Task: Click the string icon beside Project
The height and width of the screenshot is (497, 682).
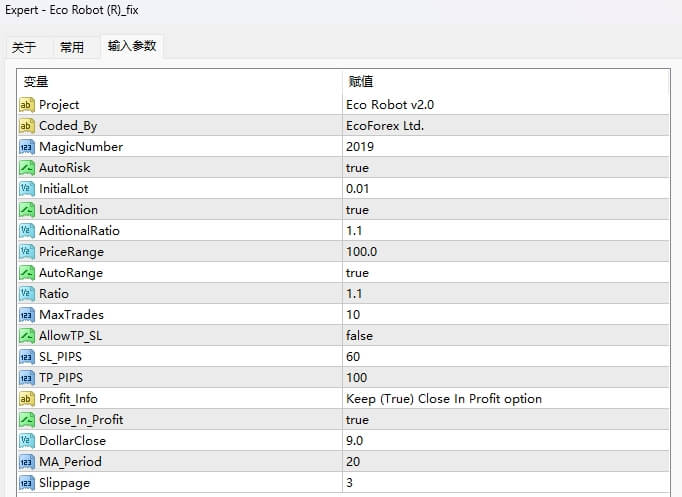Action: [x=27, y=105]
